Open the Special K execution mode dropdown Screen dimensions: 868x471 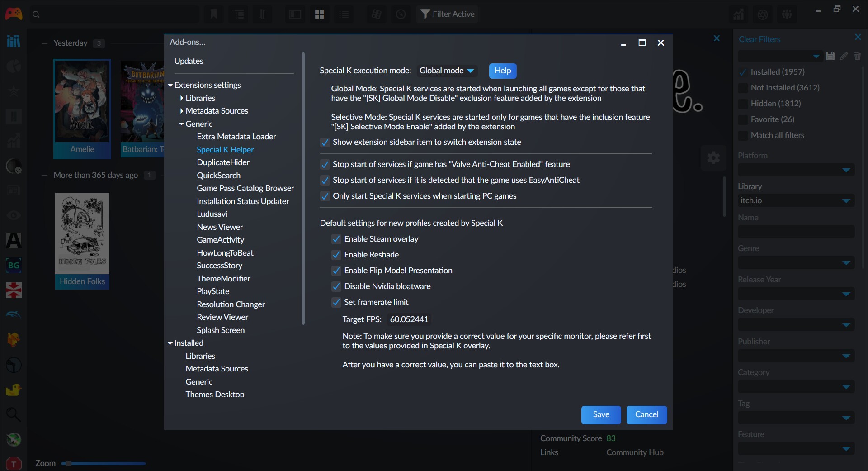[x=446, y=71]
